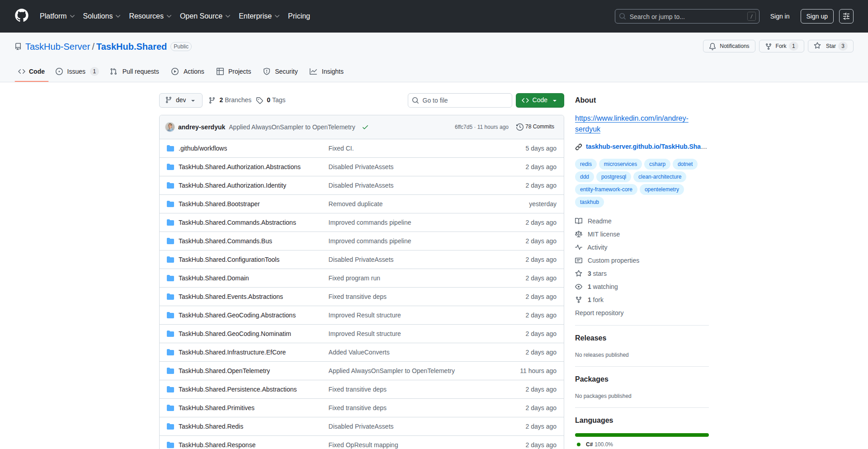Screen dimensions: 868x449
Task: Open the opentelemetry topic tag
Action: click(x=661, y=189)
